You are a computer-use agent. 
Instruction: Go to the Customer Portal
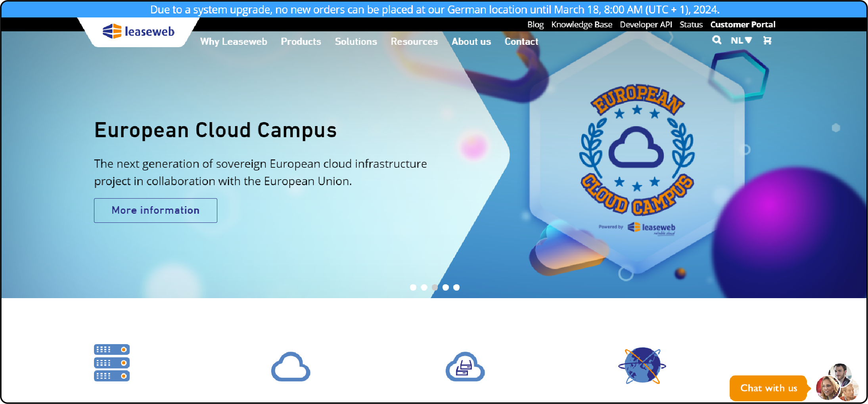(x=743, y=25)
